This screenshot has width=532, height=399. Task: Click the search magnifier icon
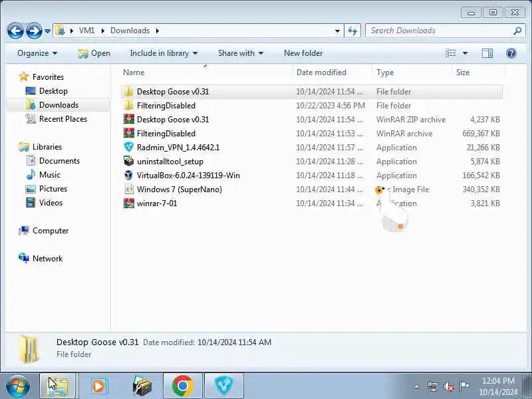[x=517, y=31]
